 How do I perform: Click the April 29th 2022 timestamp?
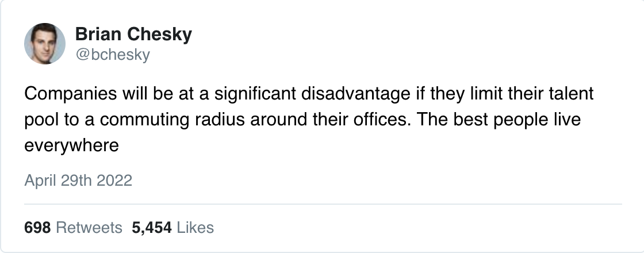click(x=78, y=181)
